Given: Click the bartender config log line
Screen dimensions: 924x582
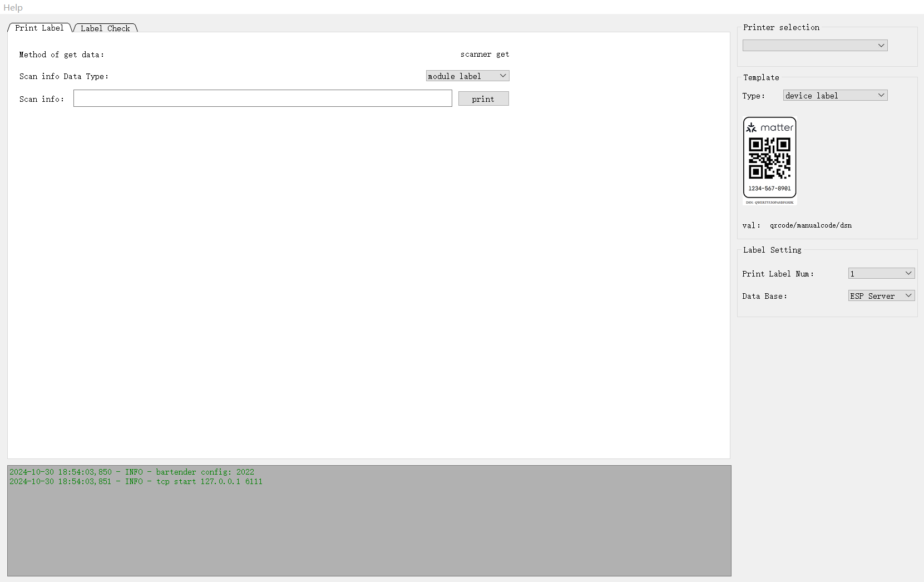Looking at the screenshot, I should (x=132, y=472).
